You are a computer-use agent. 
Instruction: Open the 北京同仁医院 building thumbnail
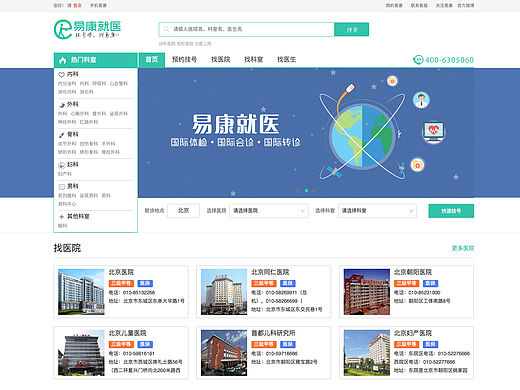click(x=224, y=292)
